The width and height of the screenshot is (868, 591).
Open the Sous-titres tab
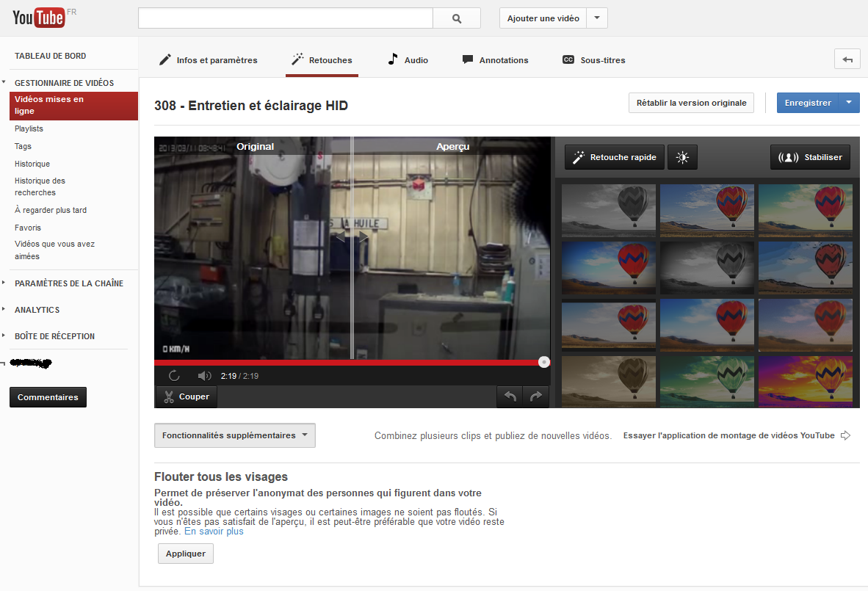[593, 60]
